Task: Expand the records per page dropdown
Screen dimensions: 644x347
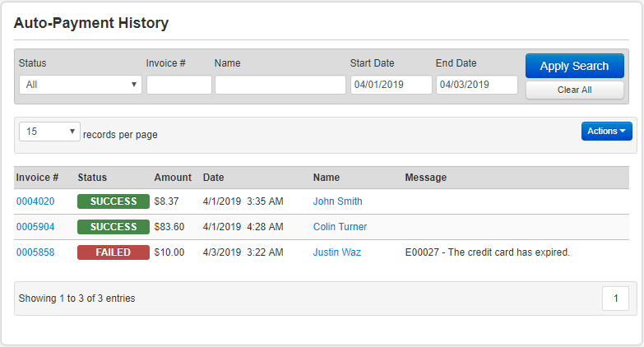Action: pos(49,132)
